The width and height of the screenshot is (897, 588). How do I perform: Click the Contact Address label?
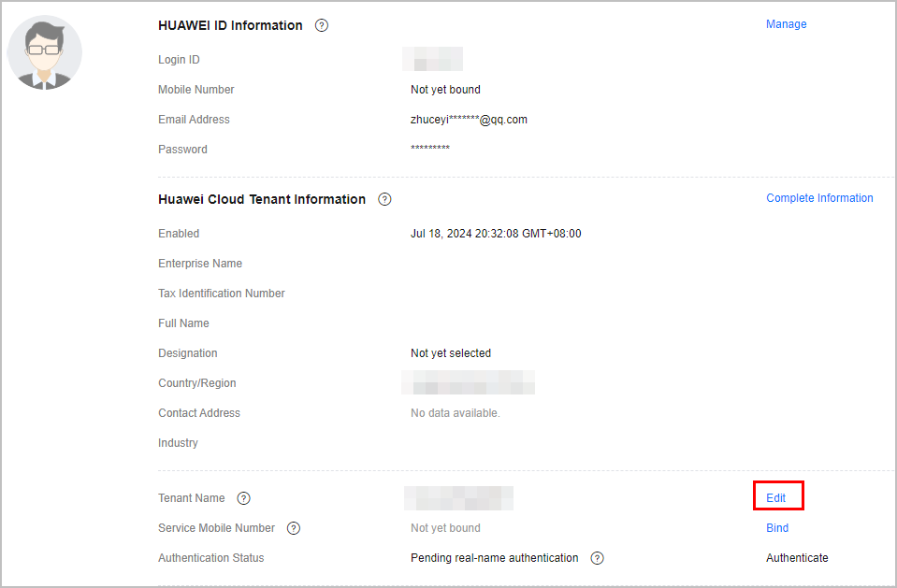[199, 413]
